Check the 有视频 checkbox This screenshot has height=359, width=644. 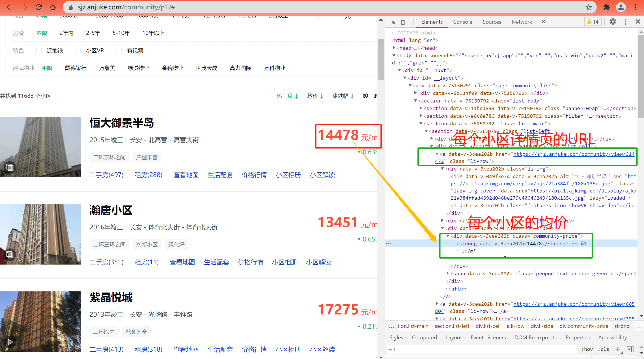click(x=119, y=50)
